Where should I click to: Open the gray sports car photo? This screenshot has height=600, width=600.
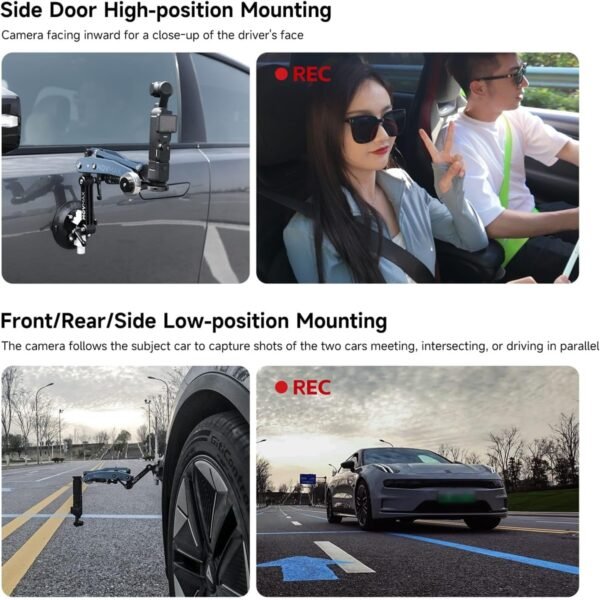pyautogui.click(x=417, y=481)
